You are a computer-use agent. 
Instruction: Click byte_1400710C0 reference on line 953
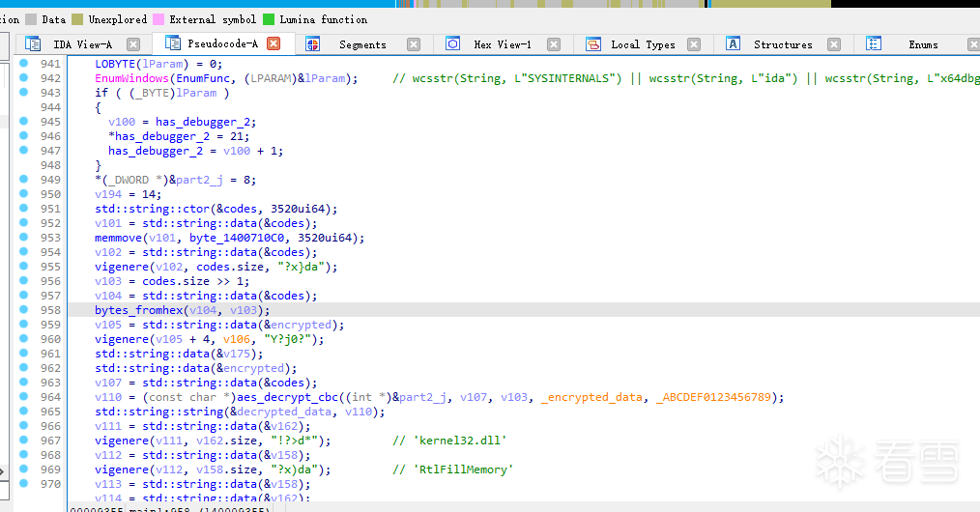coord(237,238)
